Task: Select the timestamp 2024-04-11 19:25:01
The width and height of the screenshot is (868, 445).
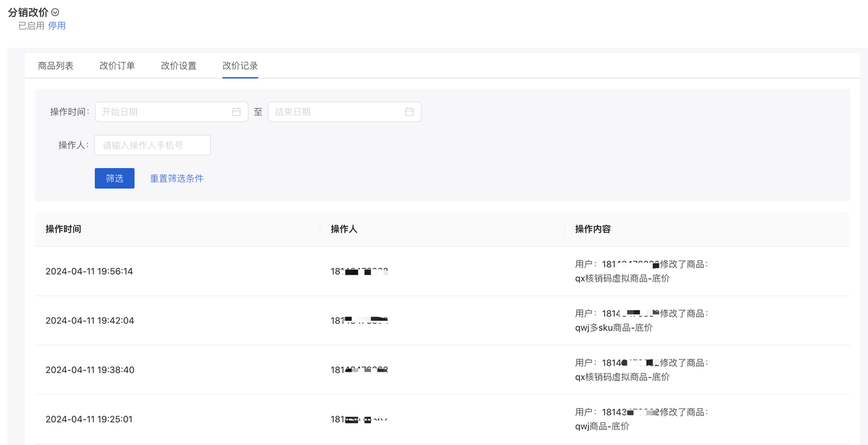Action: 89,419
